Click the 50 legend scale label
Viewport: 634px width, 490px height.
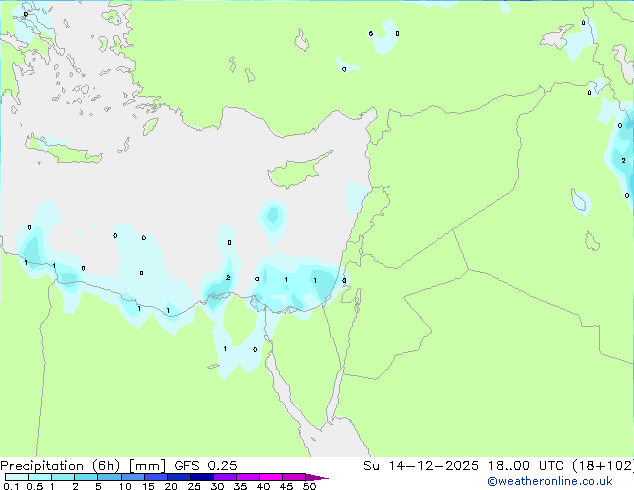309,486
